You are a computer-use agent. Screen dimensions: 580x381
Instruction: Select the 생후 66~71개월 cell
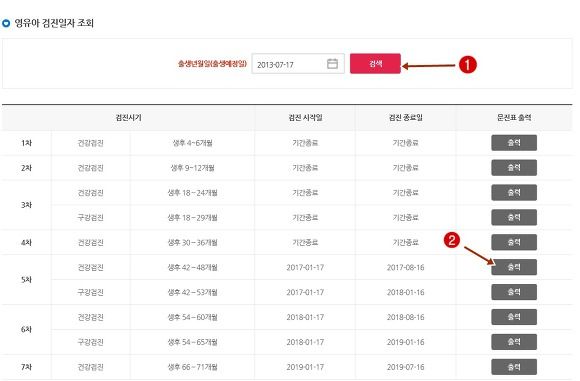[x=192, y=367]
